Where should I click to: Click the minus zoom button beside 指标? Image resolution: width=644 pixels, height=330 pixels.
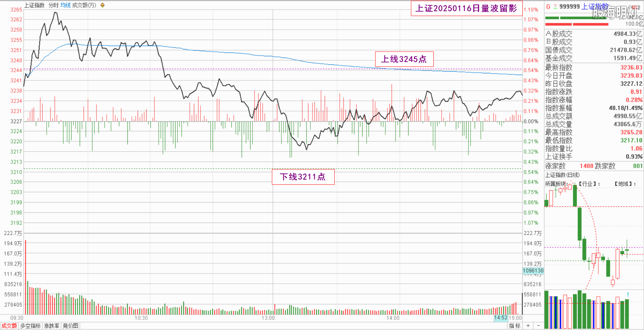pyautogui.click(x=538, y=326)
